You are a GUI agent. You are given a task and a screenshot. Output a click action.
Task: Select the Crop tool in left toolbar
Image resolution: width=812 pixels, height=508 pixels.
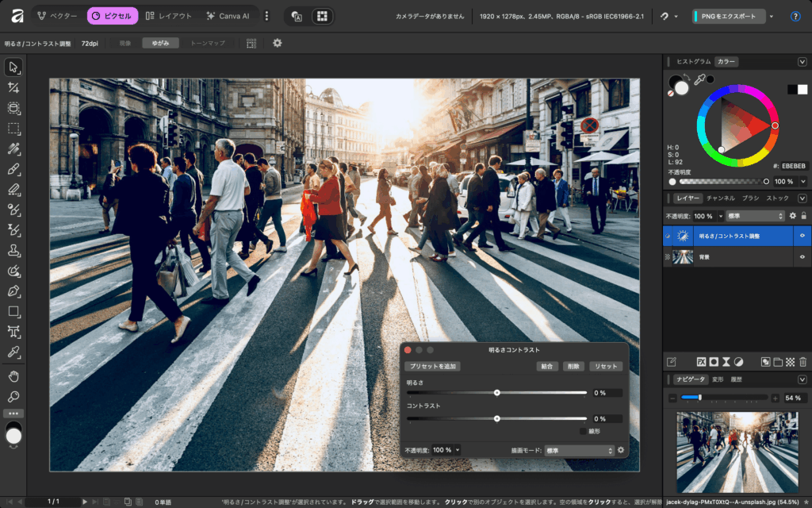[x=13, y=87]
